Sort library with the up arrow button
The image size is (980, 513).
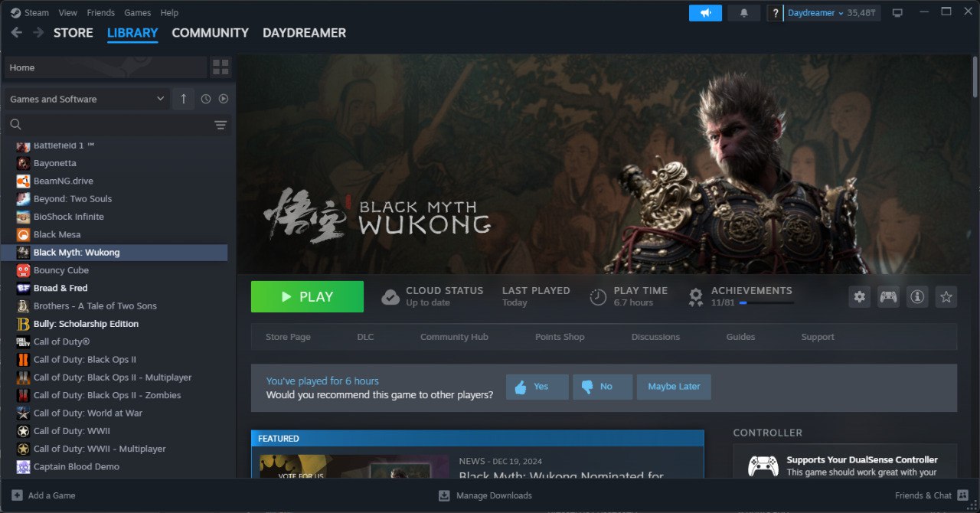[184, 99]
